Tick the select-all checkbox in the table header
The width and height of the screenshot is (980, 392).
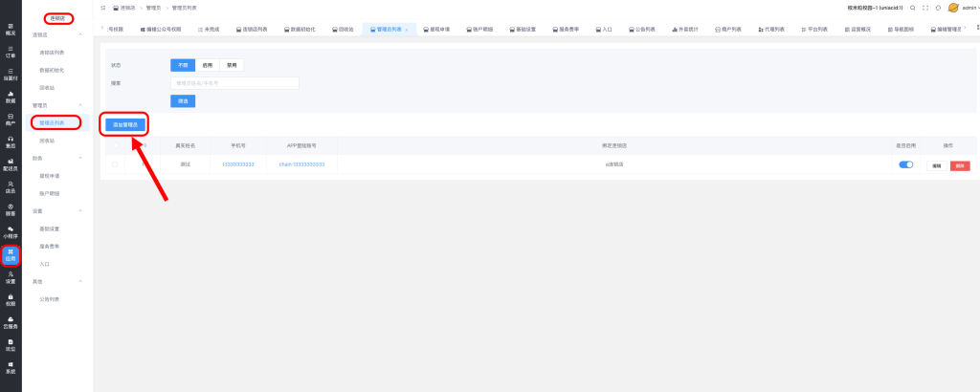(x=115, y=146)
